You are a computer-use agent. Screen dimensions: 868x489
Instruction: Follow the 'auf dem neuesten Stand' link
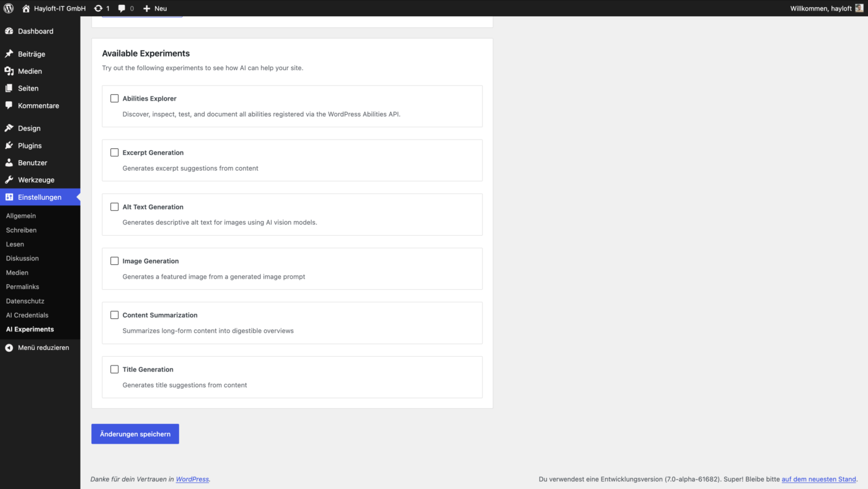coord(818,479)
